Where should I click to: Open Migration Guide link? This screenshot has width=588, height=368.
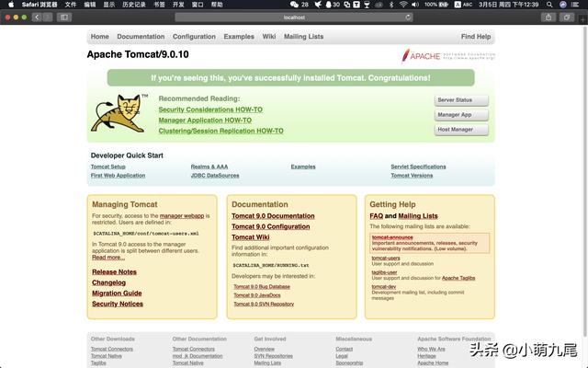(117, 293)
